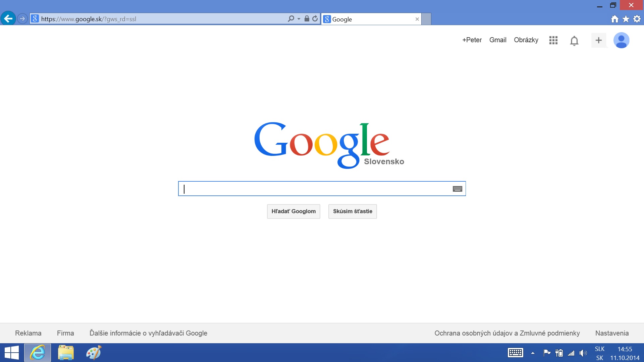Show Google notifications bell
Viewport: 644px width, 362px height.
pyautogui.click(x=574, y=41)
